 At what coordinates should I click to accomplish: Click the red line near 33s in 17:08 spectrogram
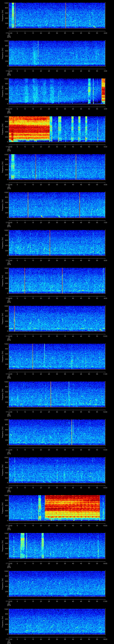(62, 280)
